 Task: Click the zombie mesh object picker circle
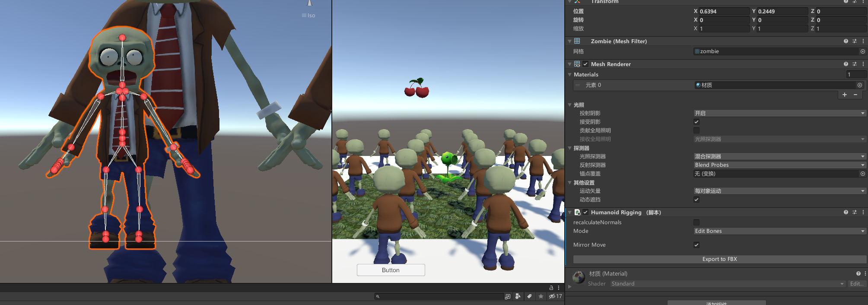863,51
